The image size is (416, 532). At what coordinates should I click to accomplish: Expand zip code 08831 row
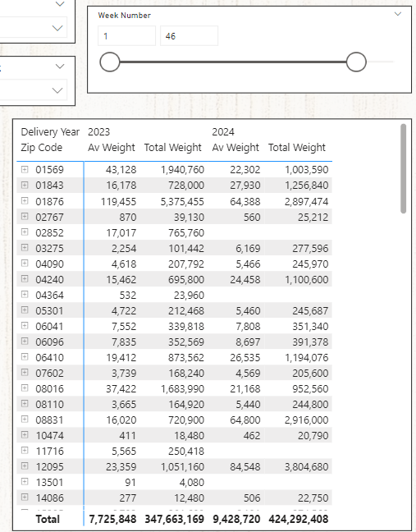(x=25, y=419)
